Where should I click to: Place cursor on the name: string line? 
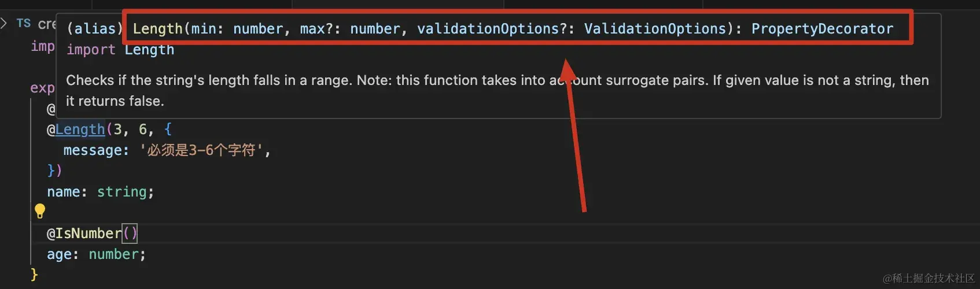[101, 192]
